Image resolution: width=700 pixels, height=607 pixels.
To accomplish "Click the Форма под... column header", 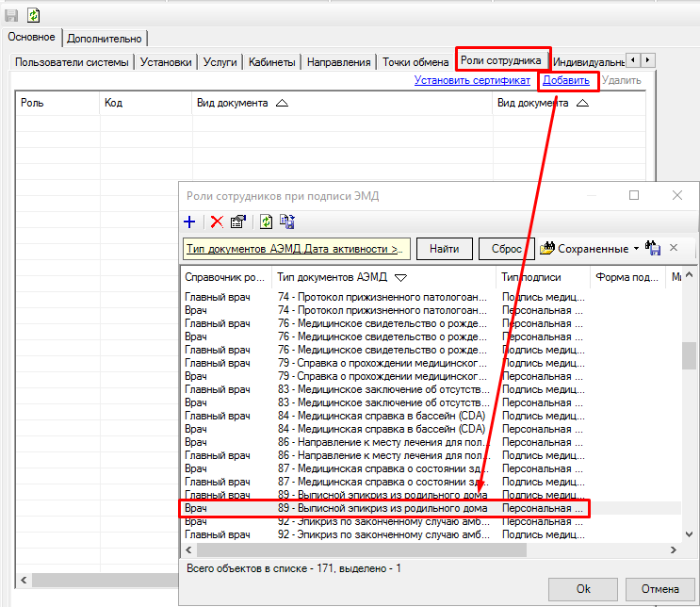I will (x=627, y=277).
